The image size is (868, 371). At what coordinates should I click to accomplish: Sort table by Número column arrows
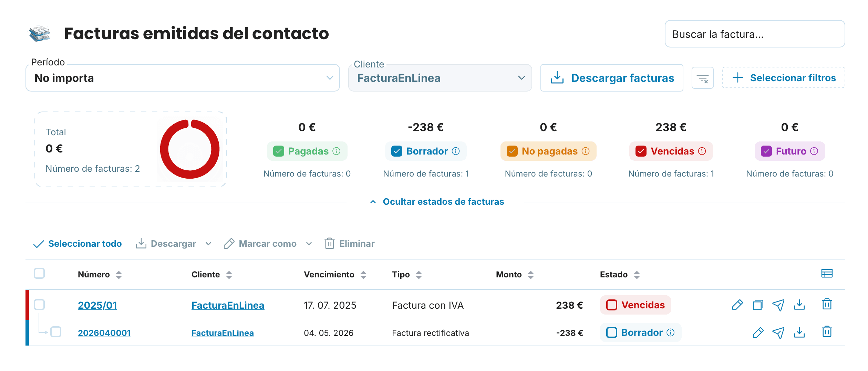tap(119, 275)
